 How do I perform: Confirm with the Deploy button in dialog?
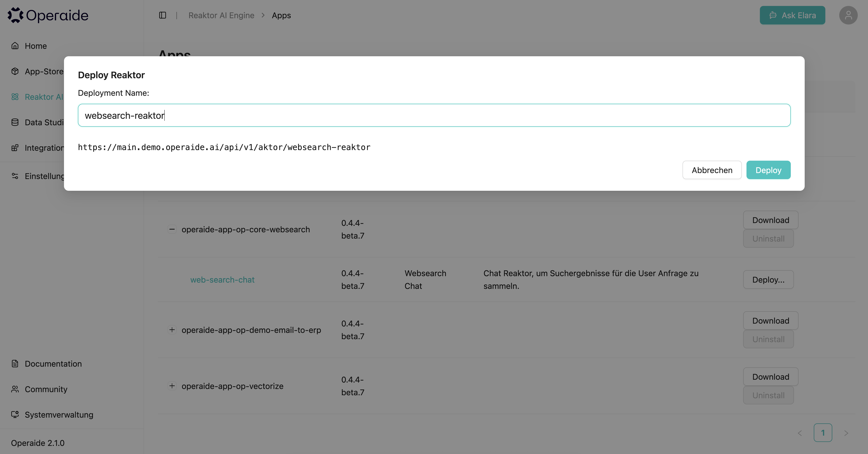tap(768, 170)
